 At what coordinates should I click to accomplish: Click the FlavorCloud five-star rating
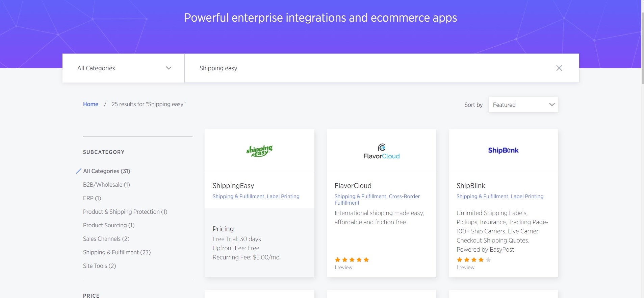352,260
